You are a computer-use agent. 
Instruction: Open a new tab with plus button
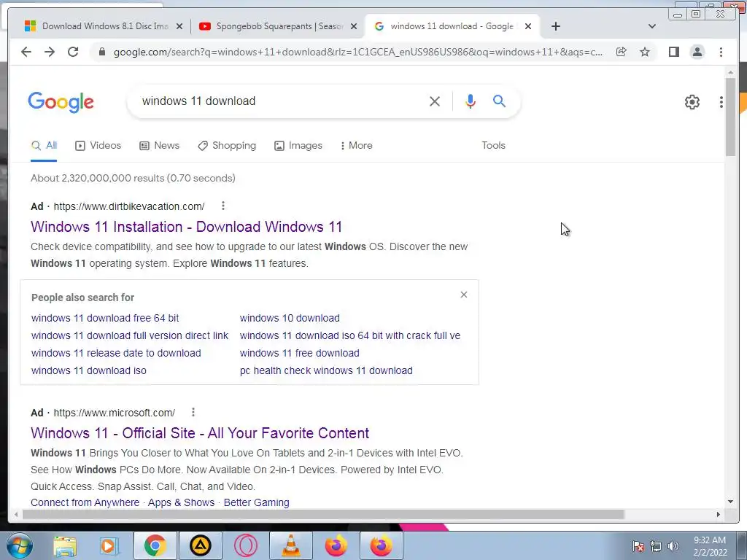click(x=555, y=26)
